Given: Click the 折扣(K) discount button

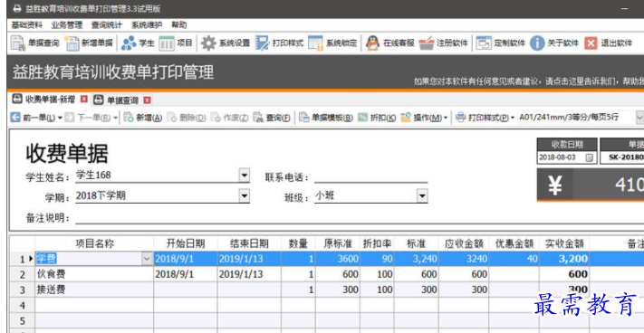Looking at the screenshot, I should 377,118.
